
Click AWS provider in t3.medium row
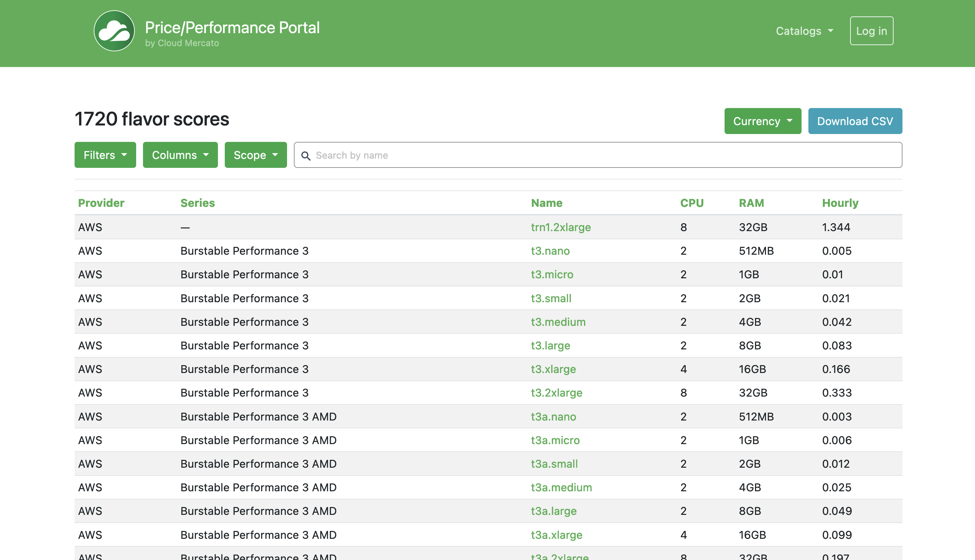click(x=90, y=321)
